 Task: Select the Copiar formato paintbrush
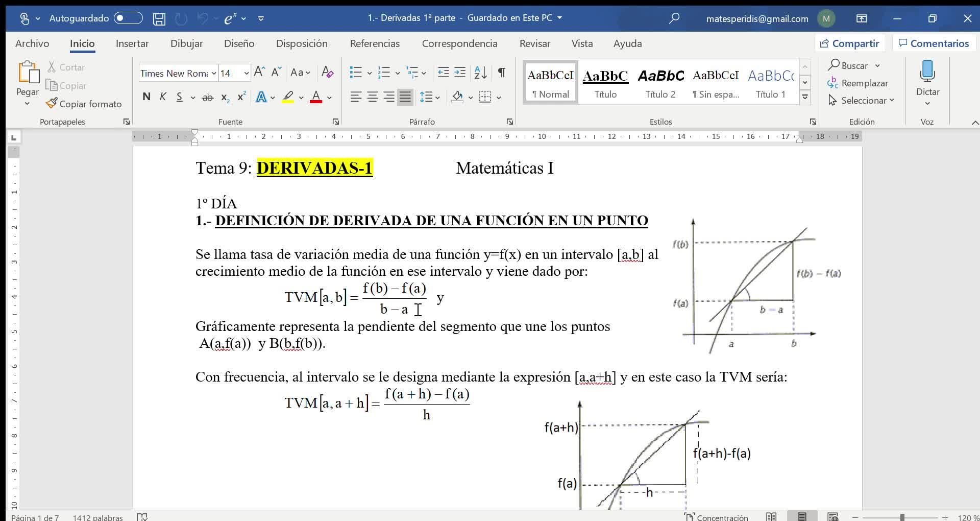pos(84,104)
